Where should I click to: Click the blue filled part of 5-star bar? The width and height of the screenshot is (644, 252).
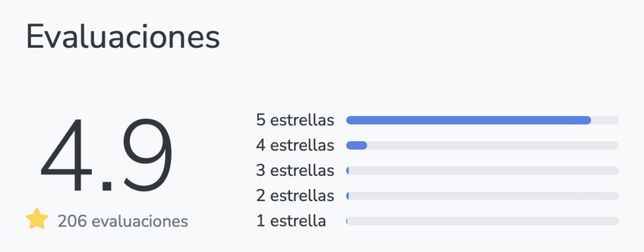tap(469, 120)
